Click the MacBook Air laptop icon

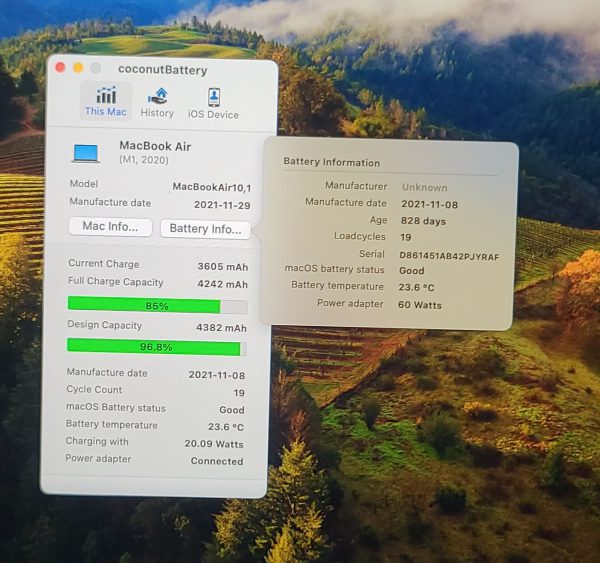click(x=86, y=153)
